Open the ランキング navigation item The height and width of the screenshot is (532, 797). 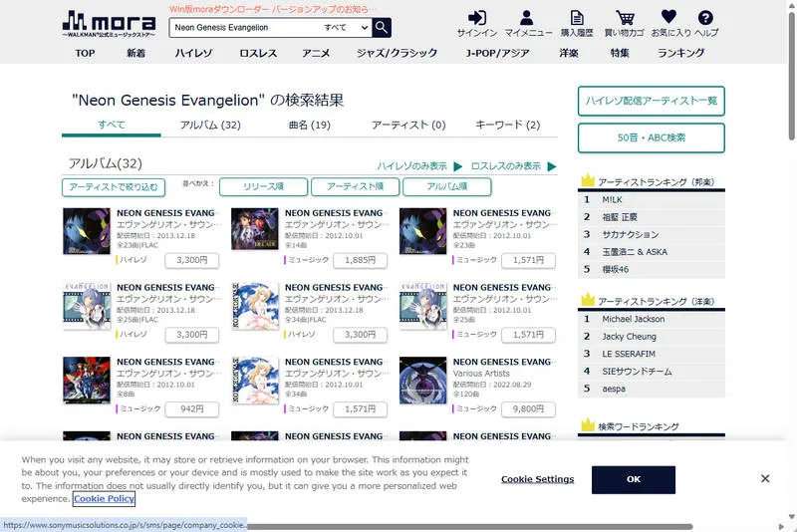tap(681, 53)
